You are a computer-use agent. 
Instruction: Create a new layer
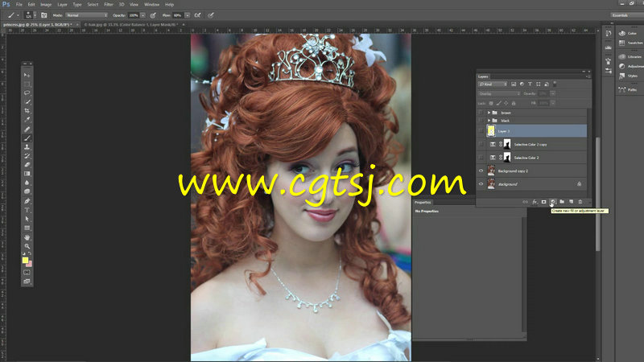point(571,202)
